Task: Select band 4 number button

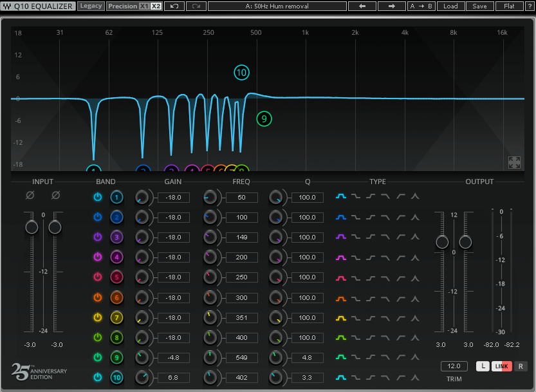Action: point(116,257)
